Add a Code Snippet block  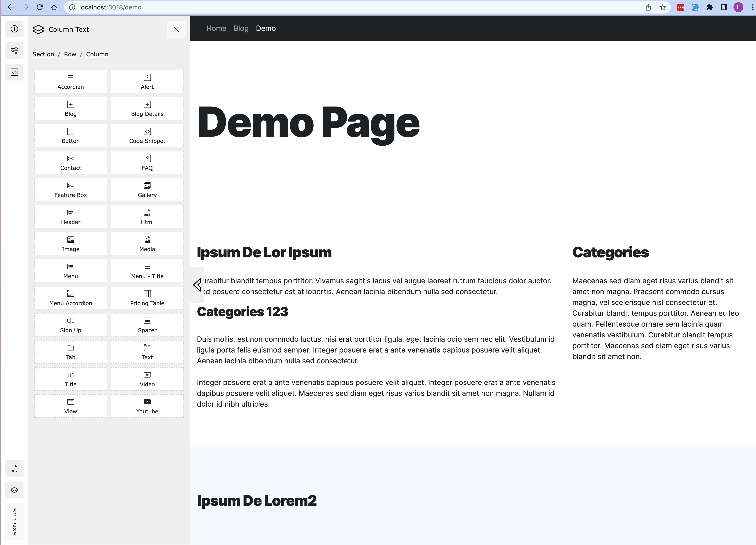pyautogui.click(x=147, y=135)
